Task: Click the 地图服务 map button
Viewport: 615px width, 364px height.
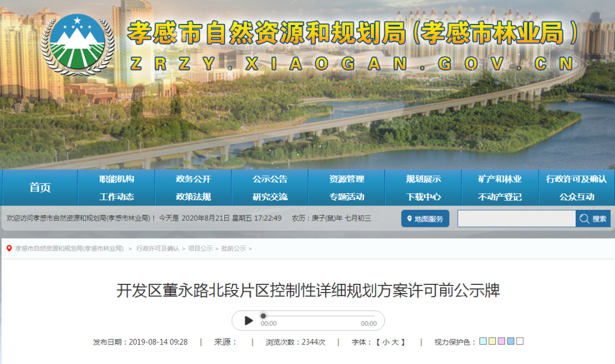Action: pyautogui.click(x=425, y=219)
